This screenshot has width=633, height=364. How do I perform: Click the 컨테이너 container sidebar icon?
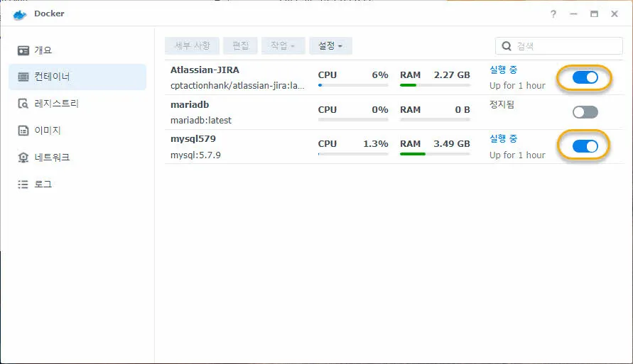23,77
